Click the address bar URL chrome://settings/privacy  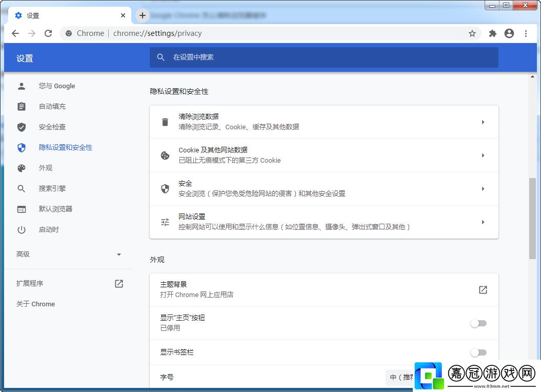point(157,33)
